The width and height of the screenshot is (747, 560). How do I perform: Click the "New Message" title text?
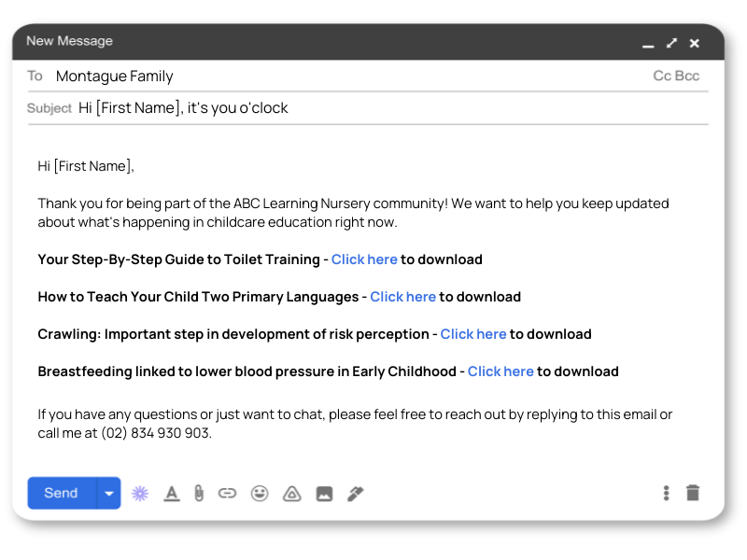(69, 41)
